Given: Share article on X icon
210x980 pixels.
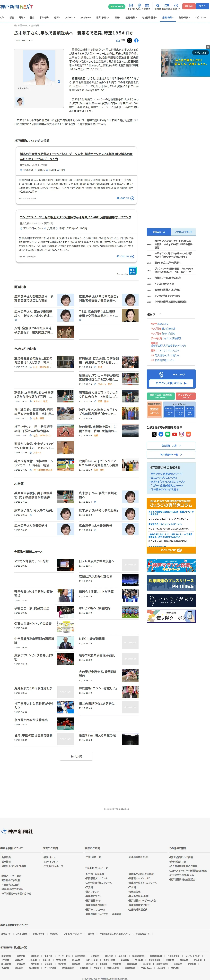Looking at the screenshot, I should pyautogui.click(x=129, y=40).
